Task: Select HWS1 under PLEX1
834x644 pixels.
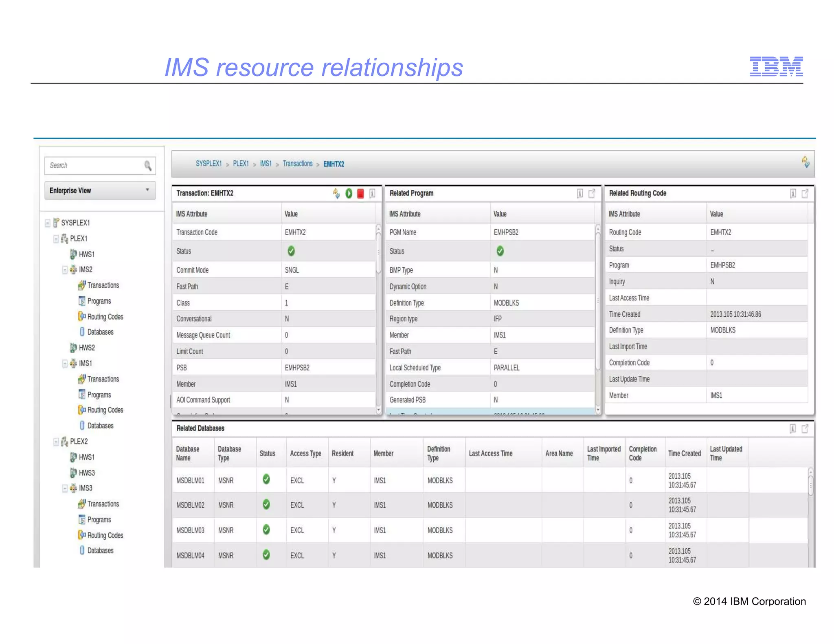Action: pos(82,254)
